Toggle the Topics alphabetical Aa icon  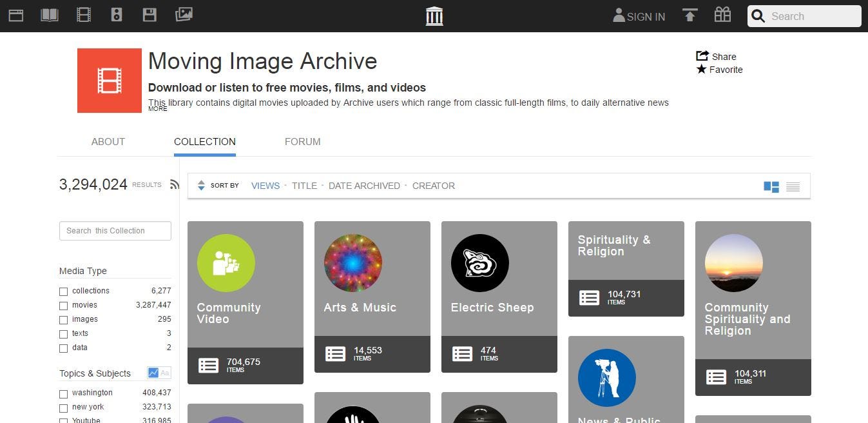(165, 373)
